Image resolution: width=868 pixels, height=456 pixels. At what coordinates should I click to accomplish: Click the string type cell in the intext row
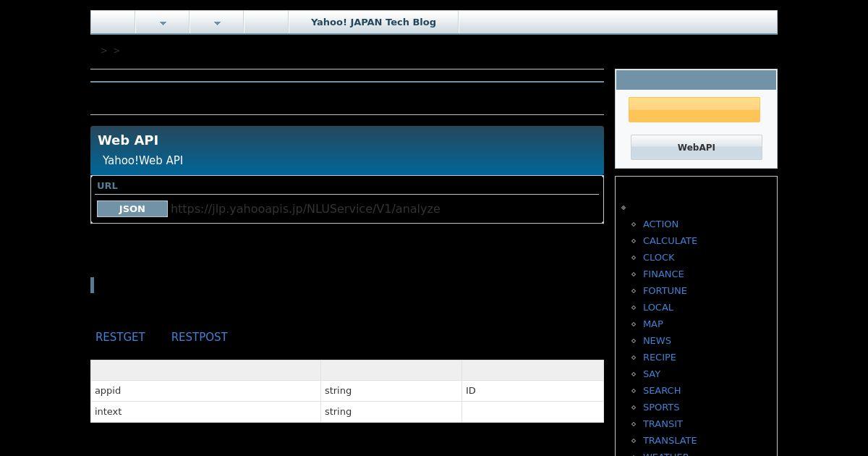(x=391, y=412)
